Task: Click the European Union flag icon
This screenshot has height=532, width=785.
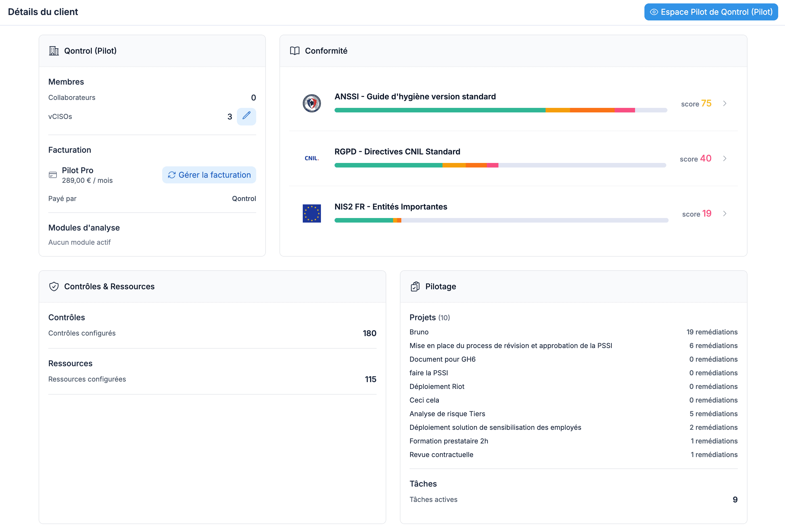Action: click(x=312, y=213)
